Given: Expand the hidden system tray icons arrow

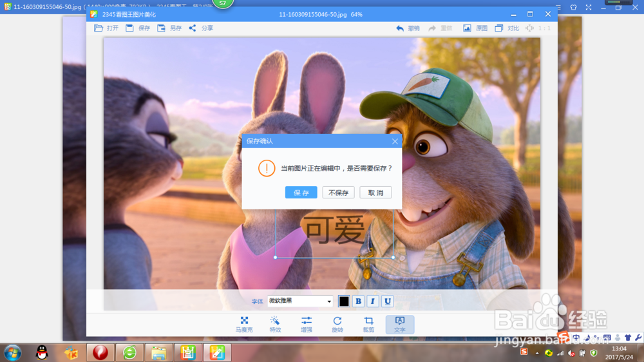Looking at the screenshot, I should click(537, 353).
